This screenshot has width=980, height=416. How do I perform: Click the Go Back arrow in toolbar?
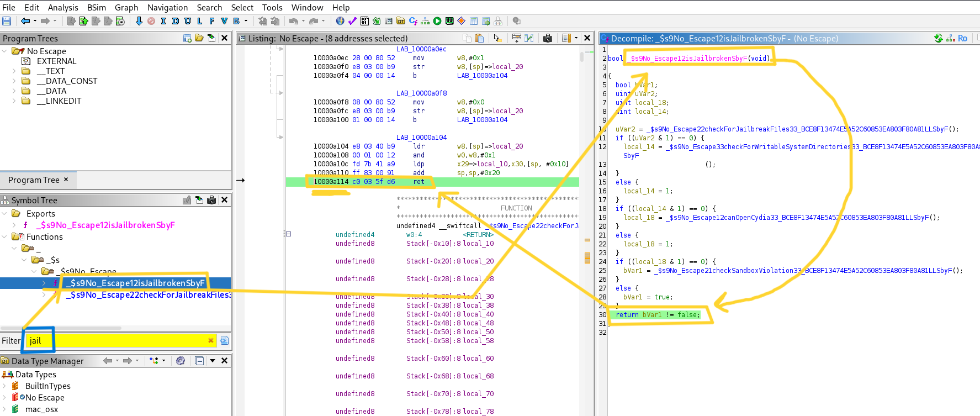click(x=25, y=21)
